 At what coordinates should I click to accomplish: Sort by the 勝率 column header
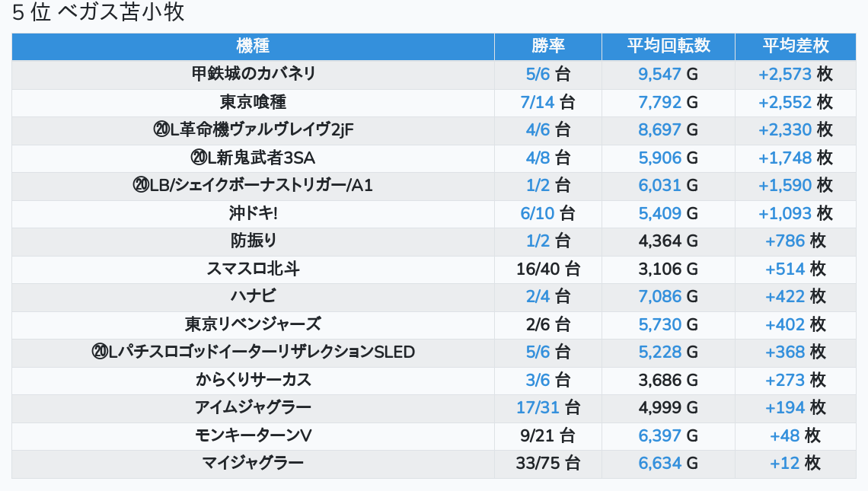548,46
